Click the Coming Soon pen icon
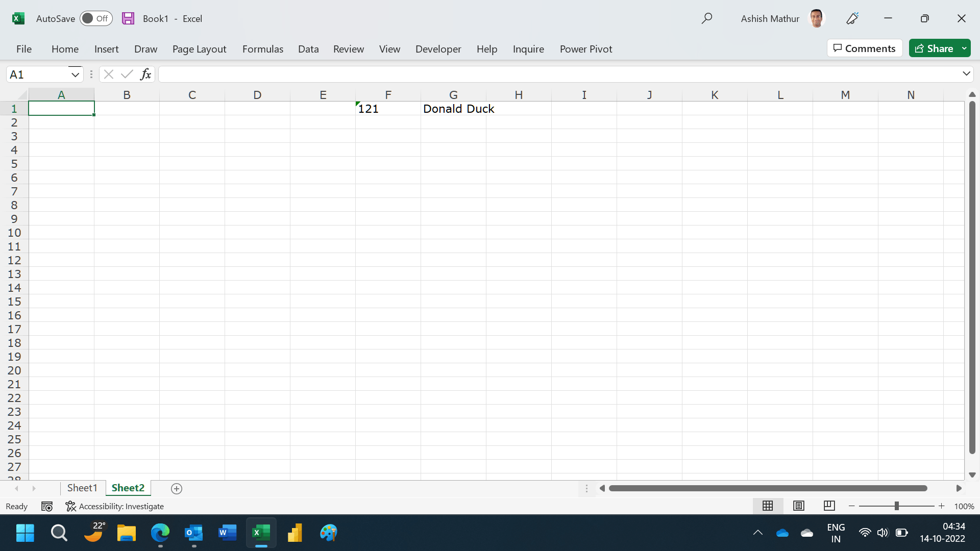Viewport: 980px width, 551px height. point(852,18)
